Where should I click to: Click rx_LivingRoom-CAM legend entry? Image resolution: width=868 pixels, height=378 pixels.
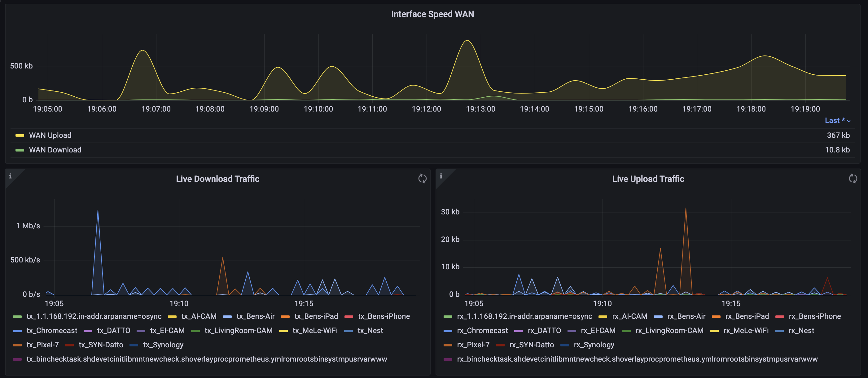pos(669,331)
